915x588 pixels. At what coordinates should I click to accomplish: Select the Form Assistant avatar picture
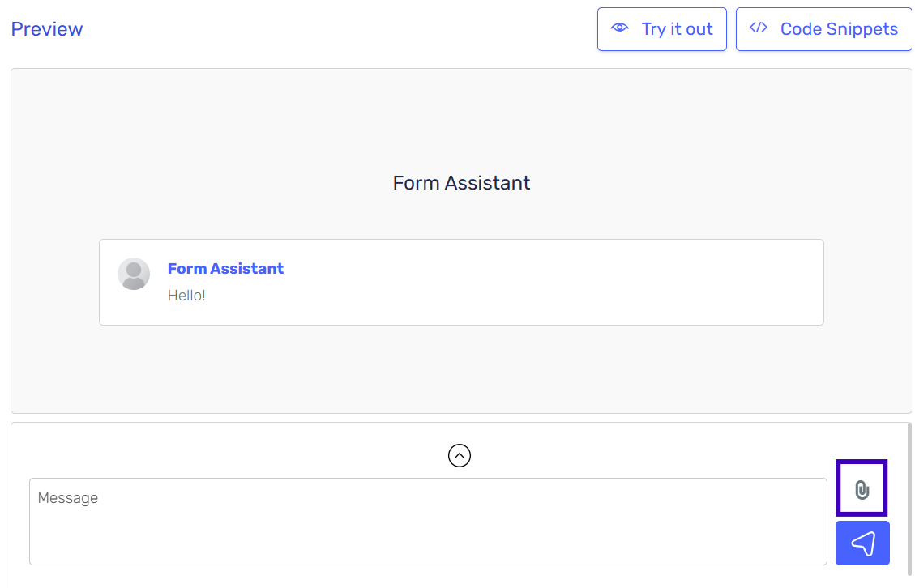pos(134,274)
